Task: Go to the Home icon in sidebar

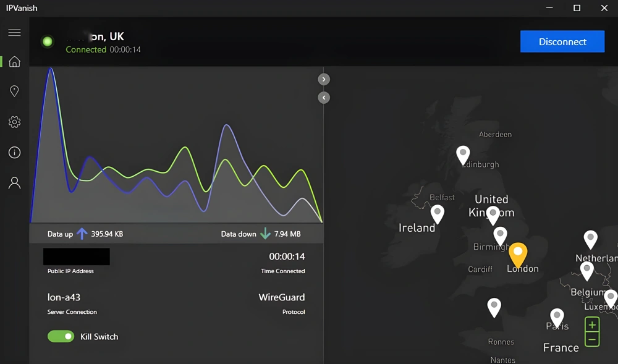Action: click(14, 61)
